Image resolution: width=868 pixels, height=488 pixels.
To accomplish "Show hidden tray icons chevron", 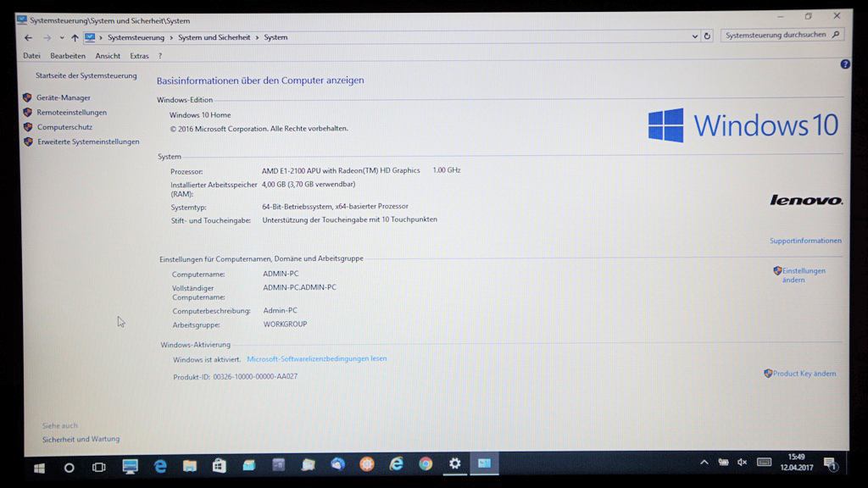I will (x=704, y=462).
